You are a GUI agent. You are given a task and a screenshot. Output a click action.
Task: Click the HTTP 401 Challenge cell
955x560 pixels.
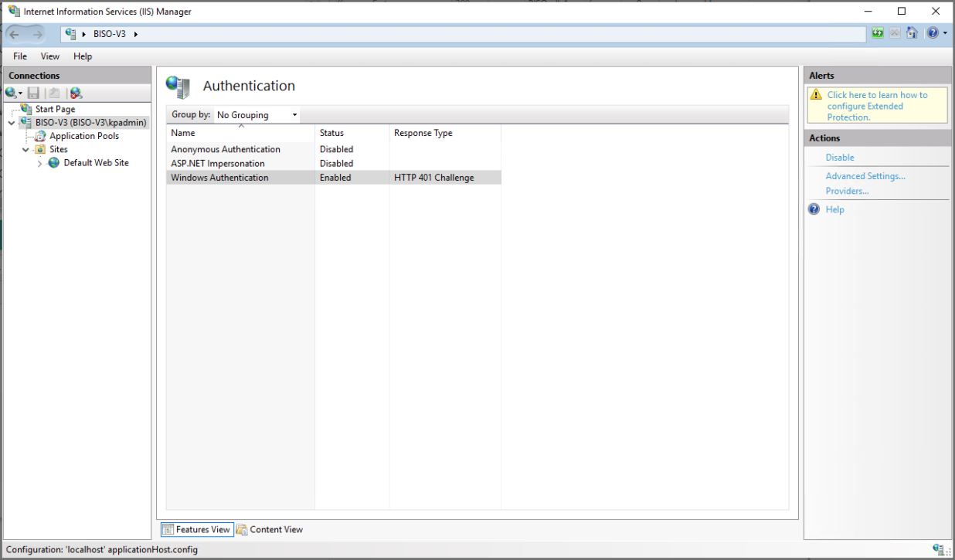pos(434,178)
